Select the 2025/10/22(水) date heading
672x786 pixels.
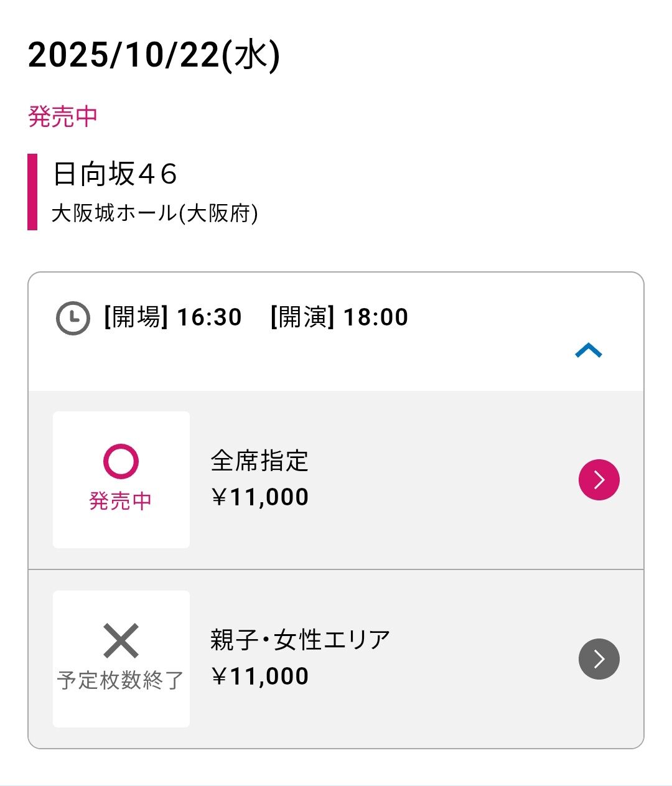pyautogui.click(x=154, y=55)
